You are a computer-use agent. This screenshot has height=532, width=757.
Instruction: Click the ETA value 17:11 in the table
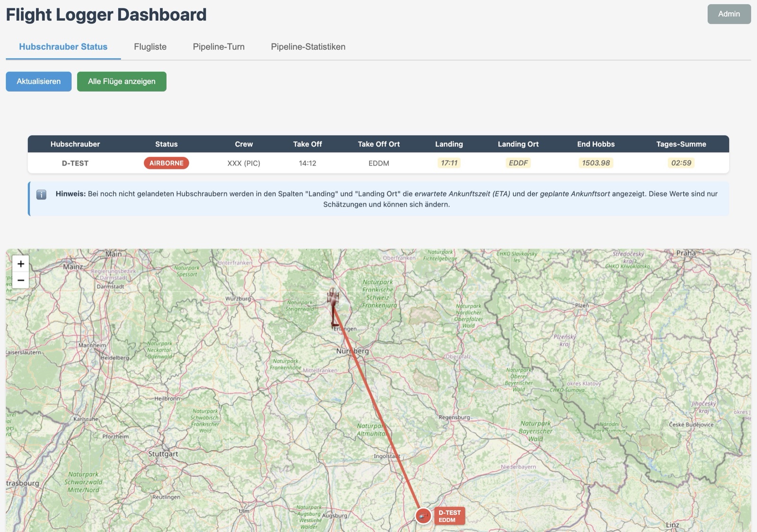(449, 163)
